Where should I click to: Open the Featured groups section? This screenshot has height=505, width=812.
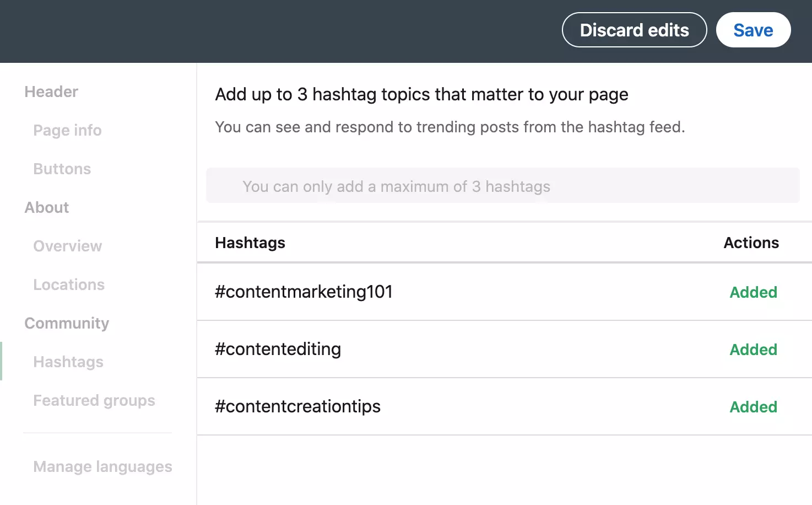point(94,400)
